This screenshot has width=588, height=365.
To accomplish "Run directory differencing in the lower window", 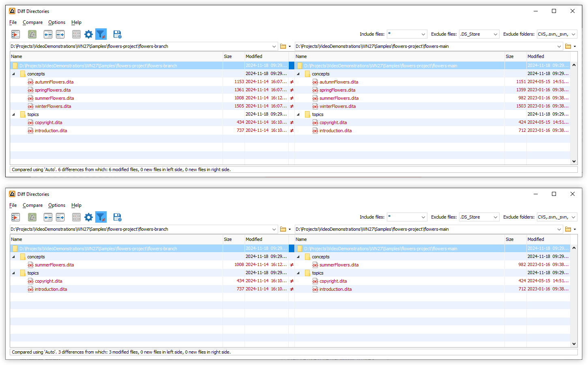I will 15,217.
